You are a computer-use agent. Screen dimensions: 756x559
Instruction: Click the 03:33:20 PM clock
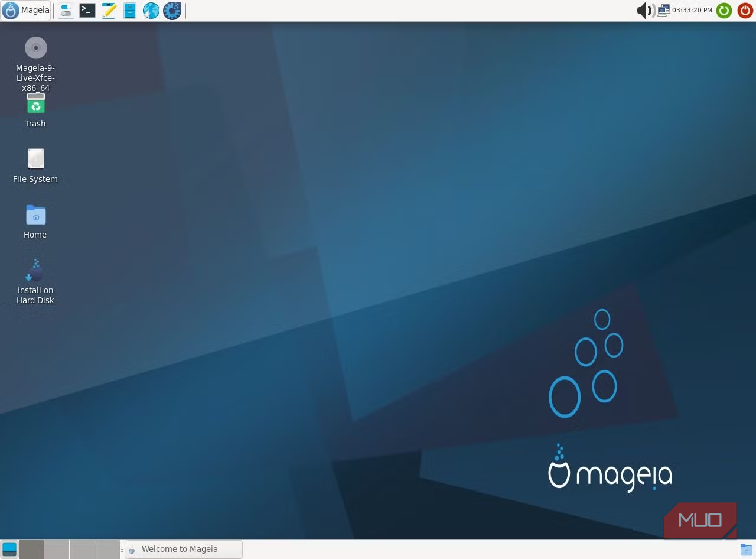pyautogui.click(x=692, y=10)
